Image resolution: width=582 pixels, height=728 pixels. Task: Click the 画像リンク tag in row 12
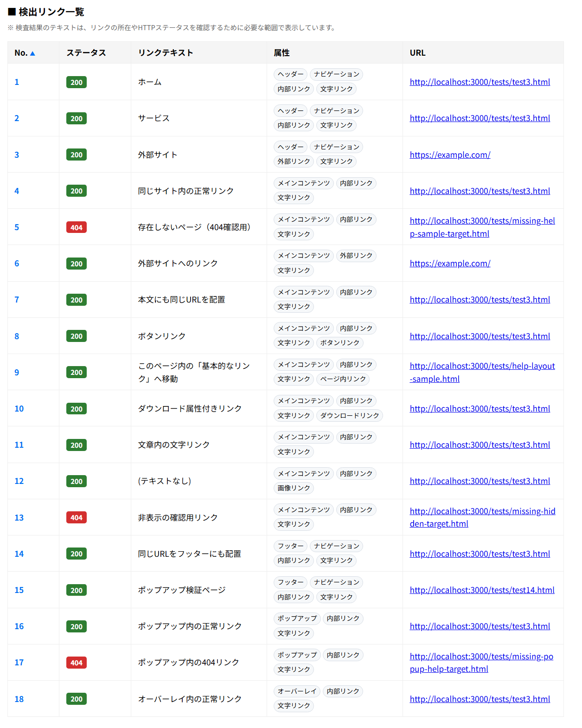click(x=294, y=488)
